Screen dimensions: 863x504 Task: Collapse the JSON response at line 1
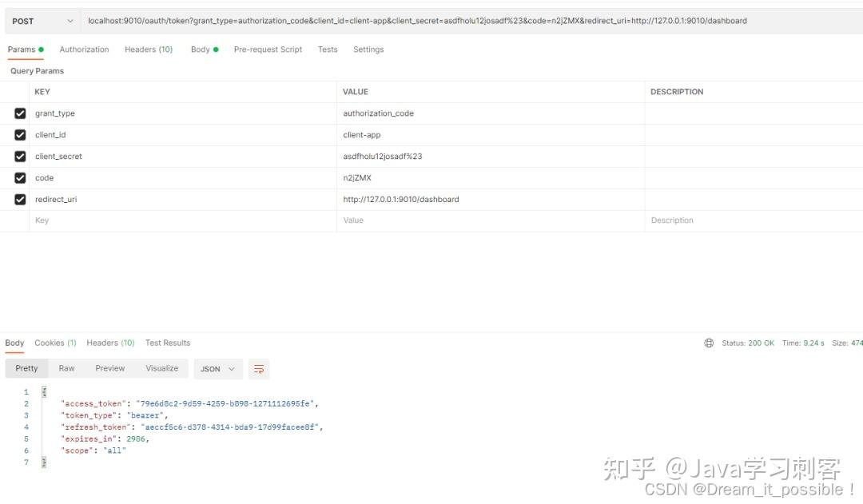click(x=43, y=391)
